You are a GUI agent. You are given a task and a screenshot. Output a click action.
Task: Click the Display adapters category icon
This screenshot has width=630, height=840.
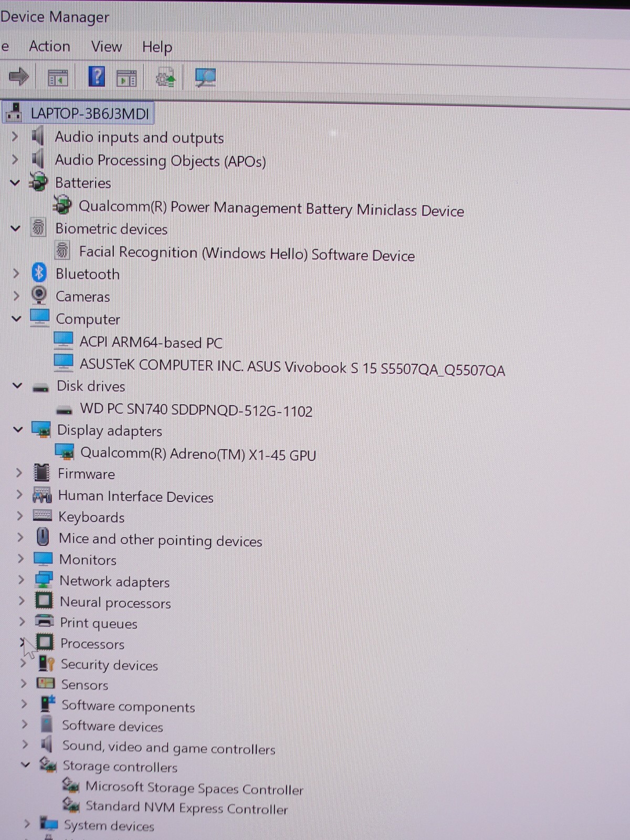pos(41,429)
